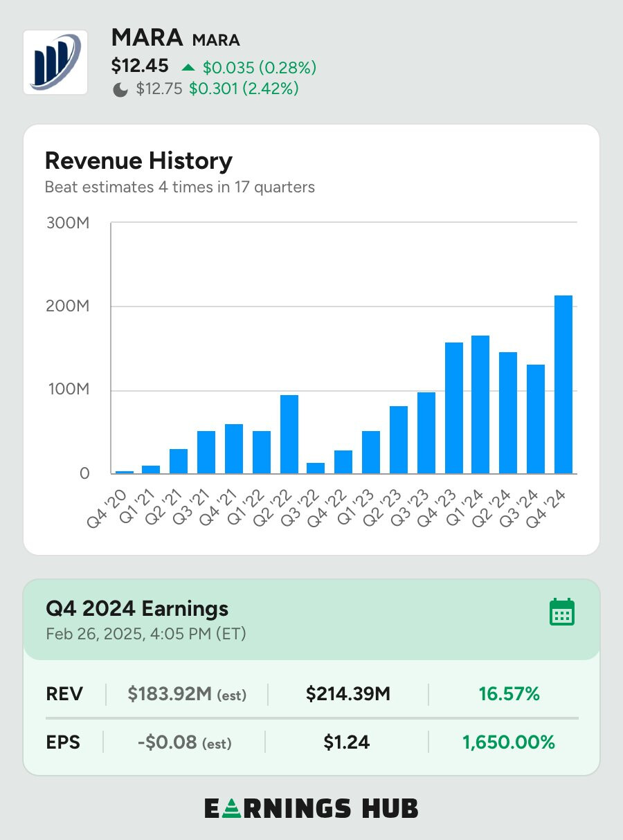Image resolution: width=623 pixels, height=840 pixels.
Task: Click the green price-up triangle icon
Action: pyautogui.click(x=188, y=67)
